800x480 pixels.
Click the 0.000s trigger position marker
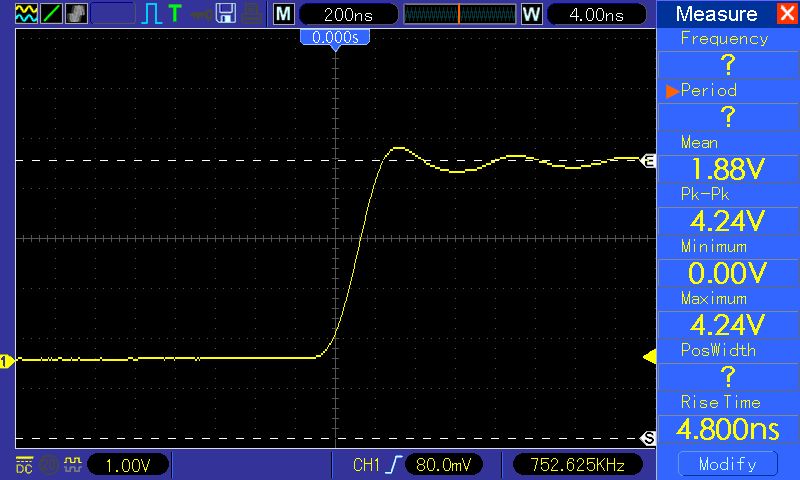335,39
